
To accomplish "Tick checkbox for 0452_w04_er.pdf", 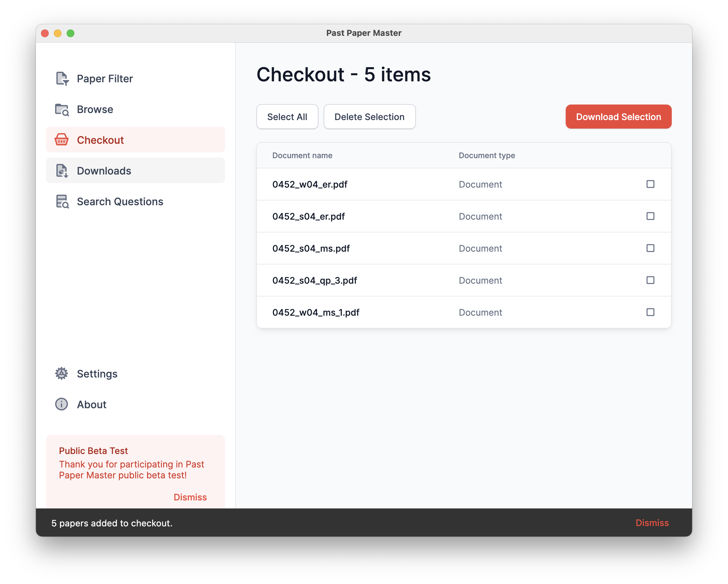I will (x=650, y=184).
